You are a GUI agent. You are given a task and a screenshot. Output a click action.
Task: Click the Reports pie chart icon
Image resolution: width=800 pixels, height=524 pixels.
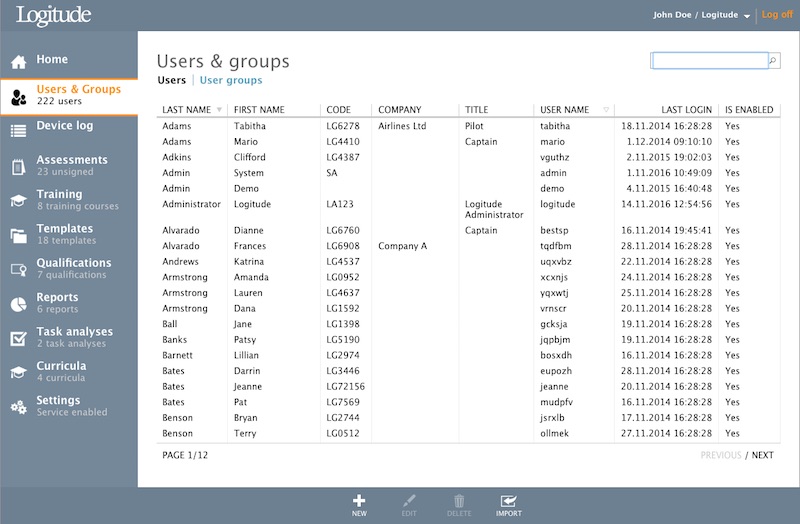[18, 304]
